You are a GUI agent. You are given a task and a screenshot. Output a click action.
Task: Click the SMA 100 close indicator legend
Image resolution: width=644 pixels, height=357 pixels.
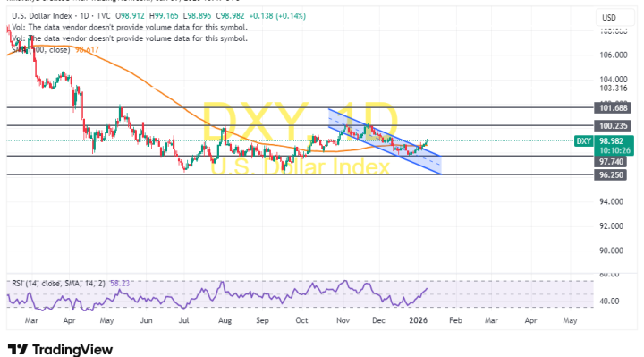coord(41,50)
